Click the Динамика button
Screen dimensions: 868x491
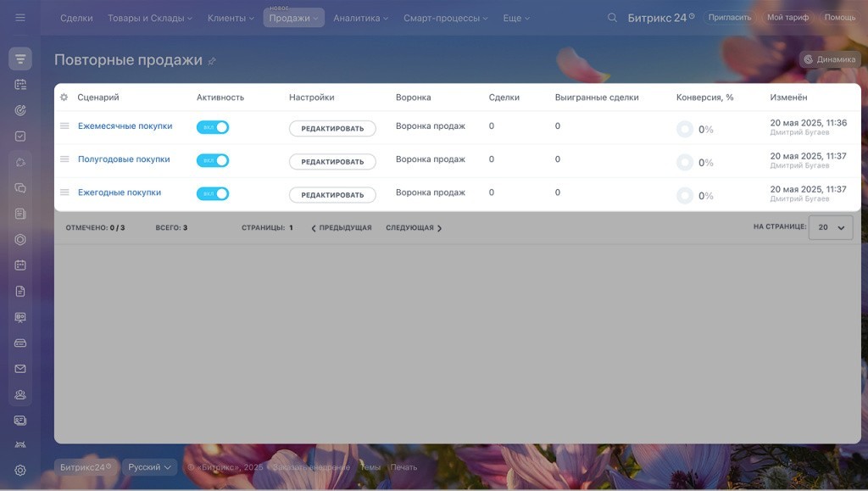point(830,59)
